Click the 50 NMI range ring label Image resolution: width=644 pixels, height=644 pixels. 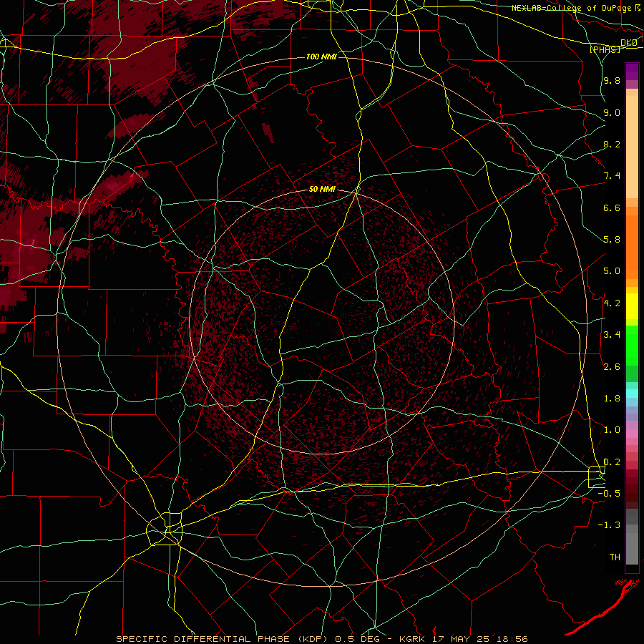[x=322, y=190]
